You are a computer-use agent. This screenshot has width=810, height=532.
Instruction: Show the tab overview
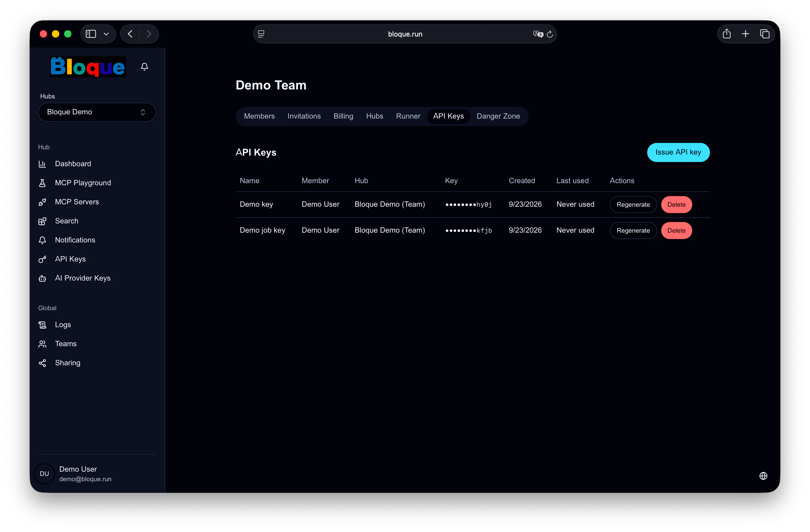pos(764,34)
